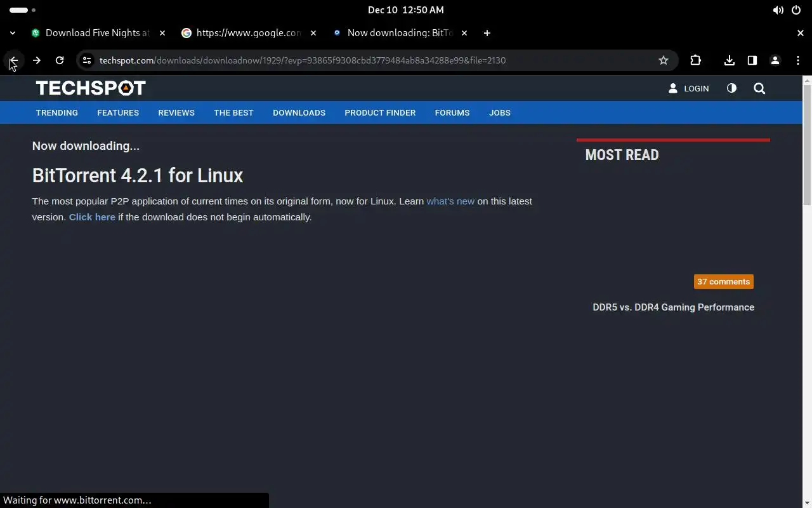The width and height of the screenshot is (812, 508).
Task: Close the browser window
Action: pos(801,33)
